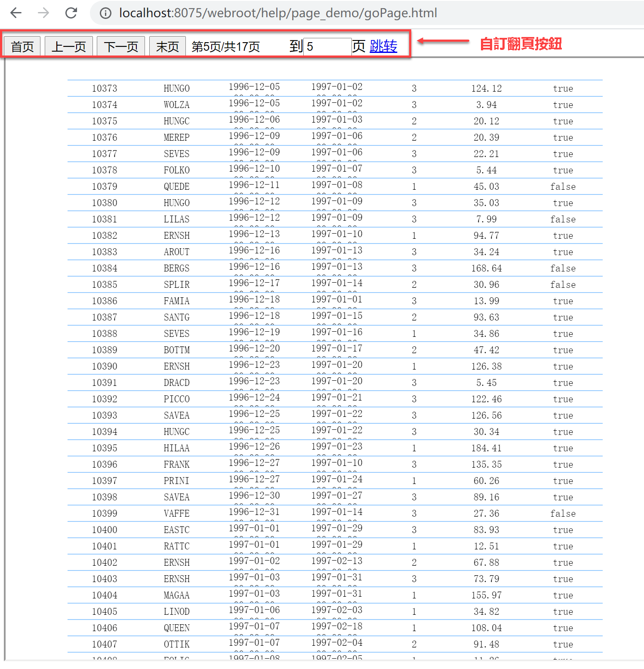Select order ID cell 10373

[105, 89]
